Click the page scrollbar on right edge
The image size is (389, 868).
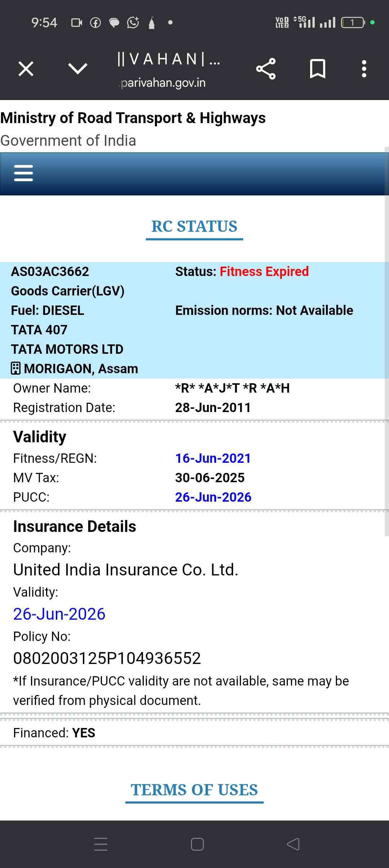click(386, 342)
